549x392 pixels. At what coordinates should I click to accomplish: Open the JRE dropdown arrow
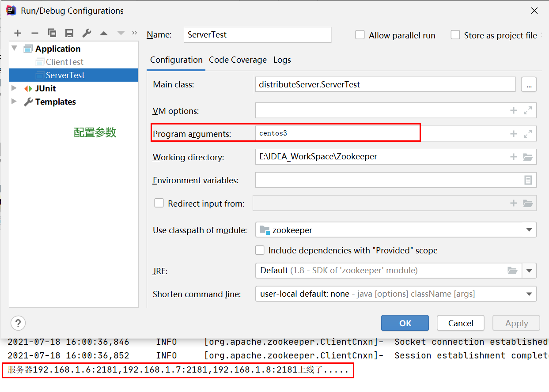(529, 271)
